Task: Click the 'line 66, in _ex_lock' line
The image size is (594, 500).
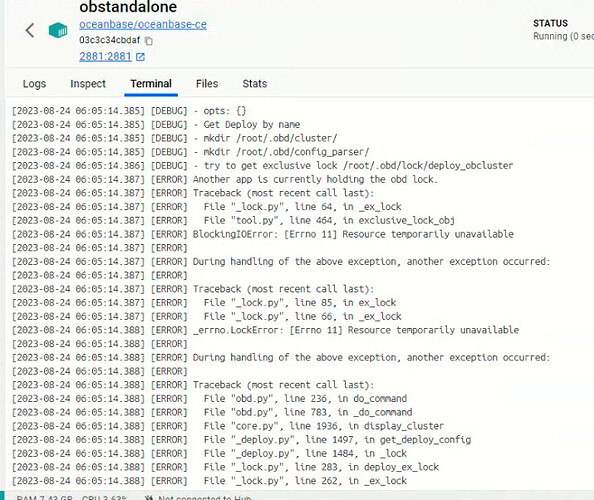Action: (x=206, y=316)
